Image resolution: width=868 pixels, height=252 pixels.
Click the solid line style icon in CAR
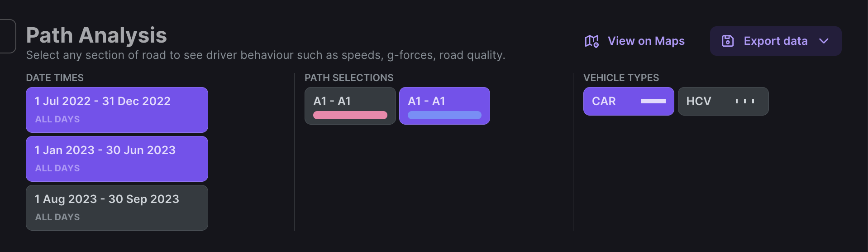pos(653,101)
